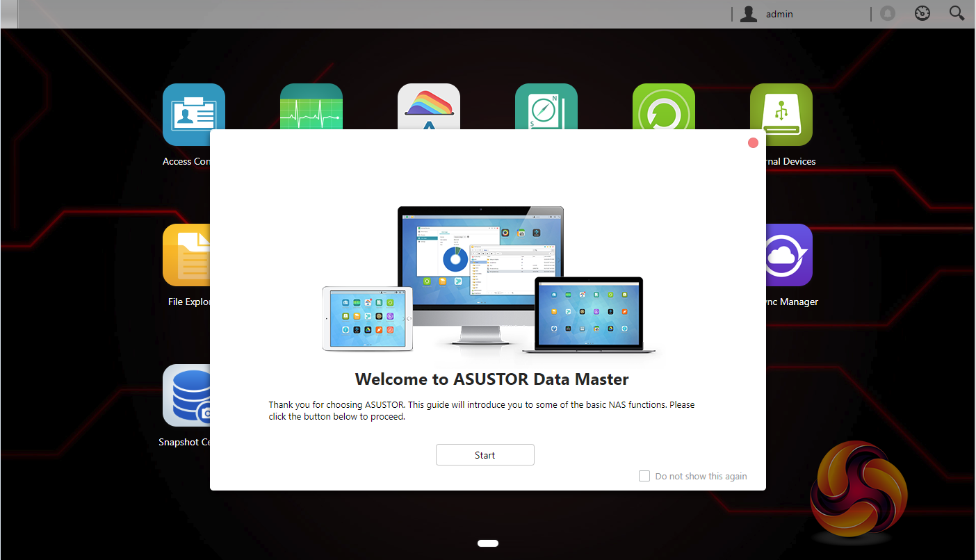976x560 pixels.
Task: Open the gauge dashboard icon in top bar
Action: (922, 13)
